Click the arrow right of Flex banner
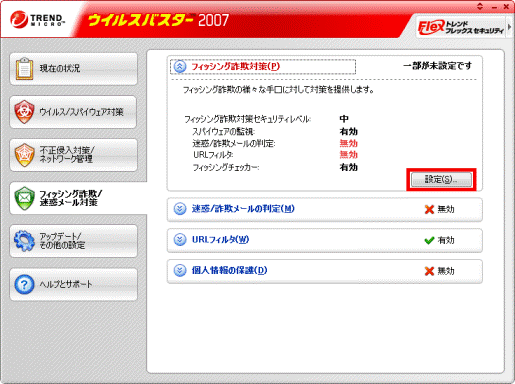This screenshot has width=515, height=384. (509, 27)
